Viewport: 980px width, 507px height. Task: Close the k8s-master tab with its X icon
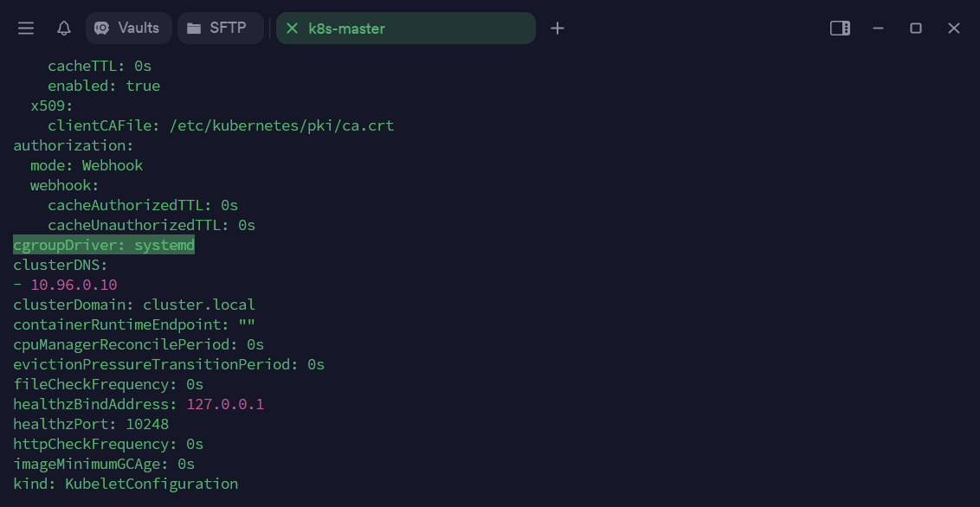[292, 29]
